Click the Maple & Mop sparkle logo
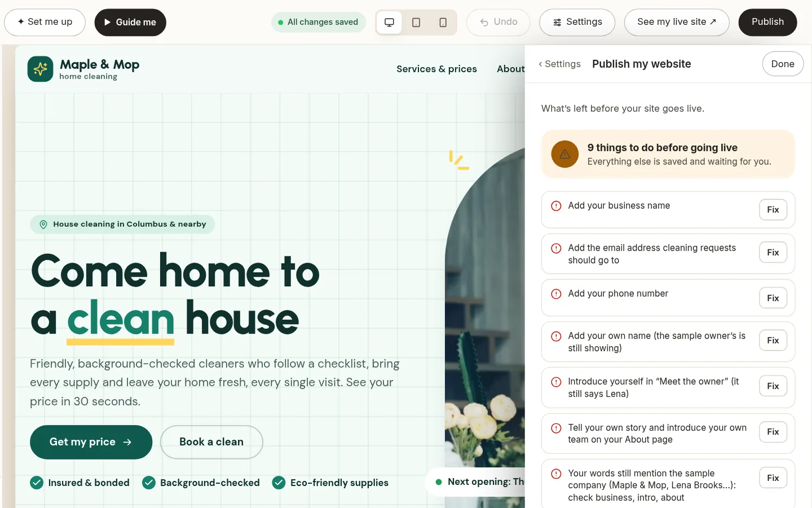This screenshot has width=812, height=508. click(40, 69)
